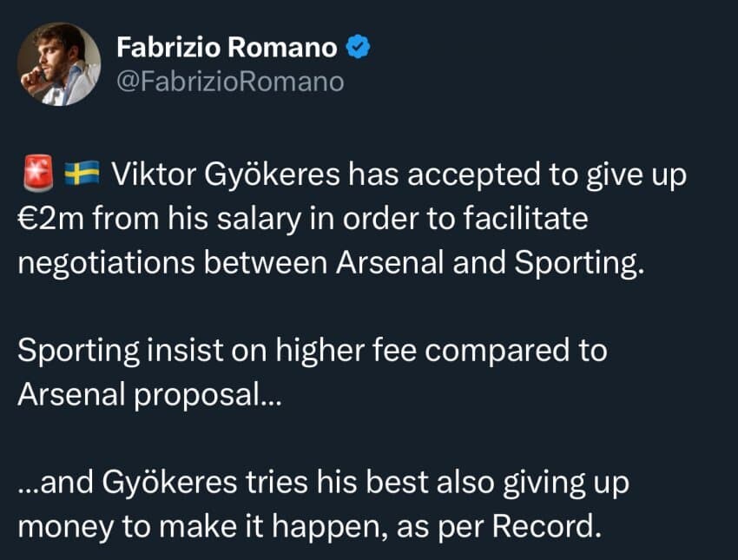Screen dimensions: 738x560
Task: Click the word "facilitate"
Action: [x=526, y=218]
